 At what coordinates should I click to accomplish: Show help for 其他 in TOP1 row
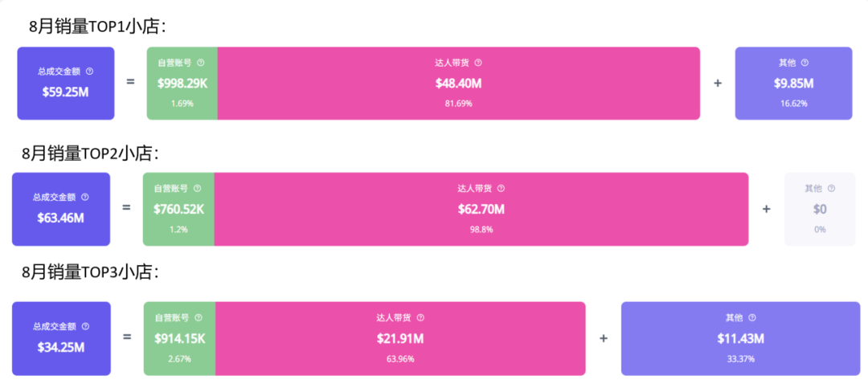[x=805, y=63]
